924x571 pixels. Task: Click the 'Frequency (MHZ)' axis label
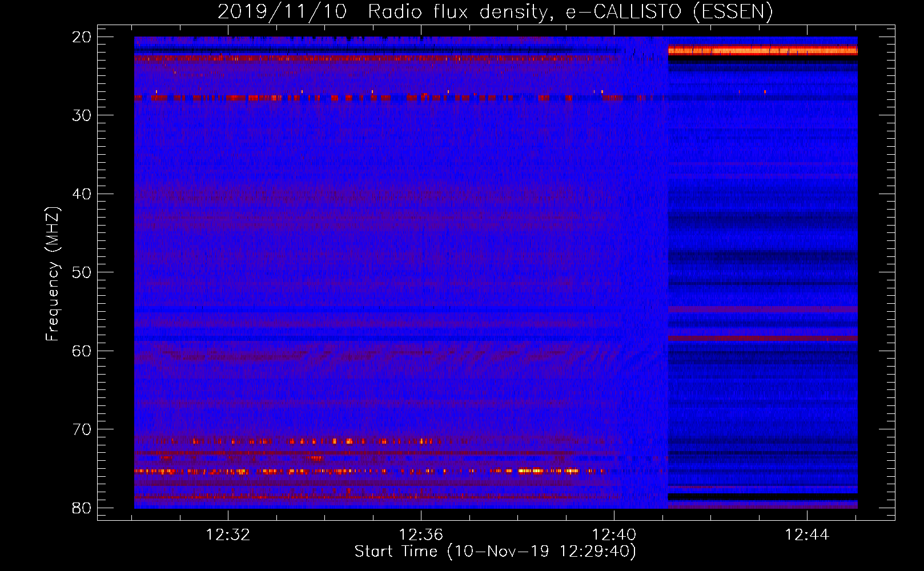coord(53,274)
